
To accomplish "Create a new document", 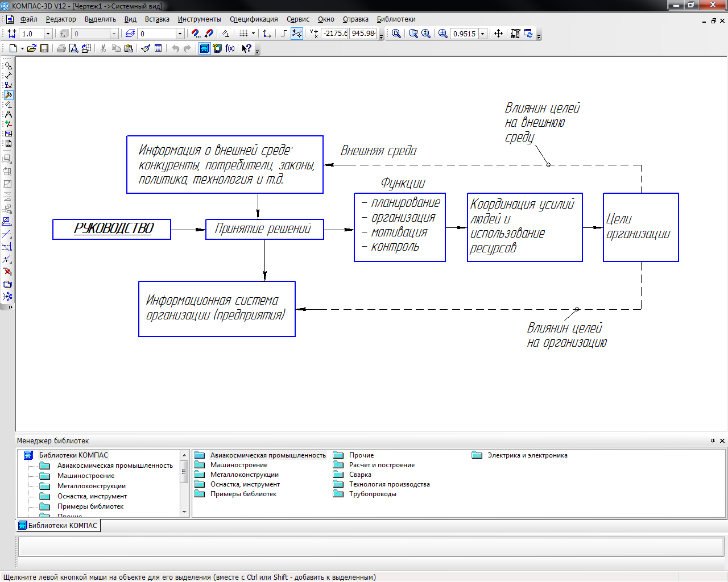I will point(13,48).
